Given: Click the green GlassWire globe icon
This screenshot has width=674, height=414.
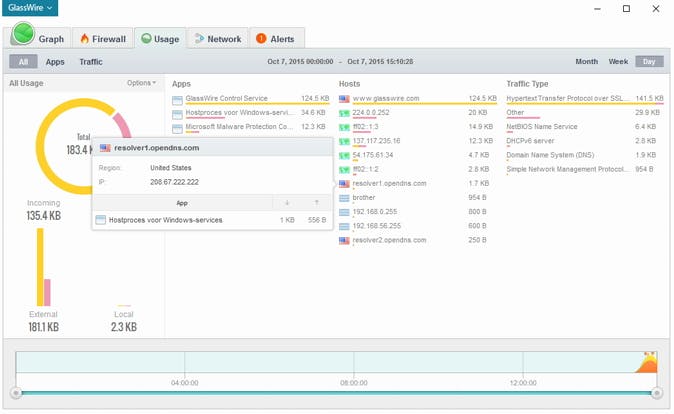Looking at the screenshot, I should pos(23,34).
